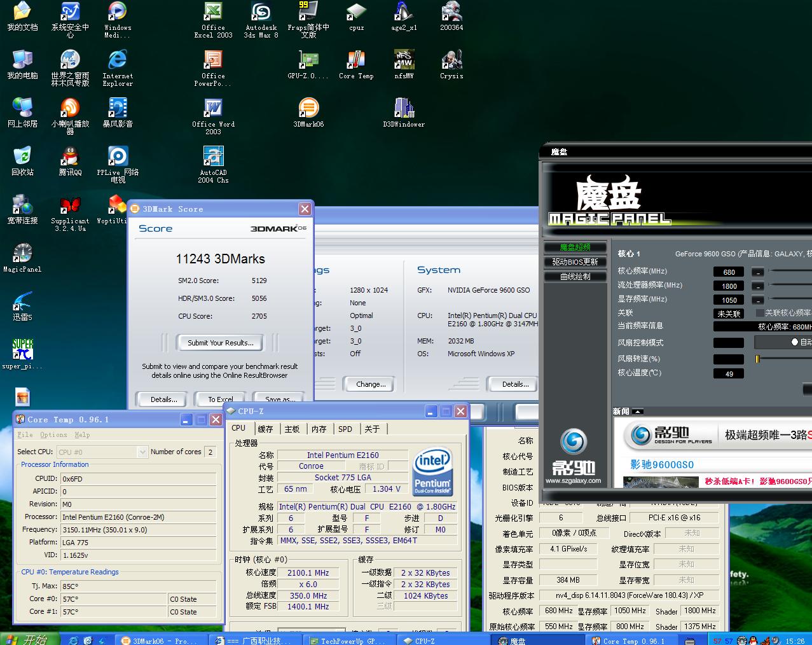Viewport: 812px width, 645px height.
Task: Open the 曲线绘制 section in MagicPanel
Action: point(575,277)
